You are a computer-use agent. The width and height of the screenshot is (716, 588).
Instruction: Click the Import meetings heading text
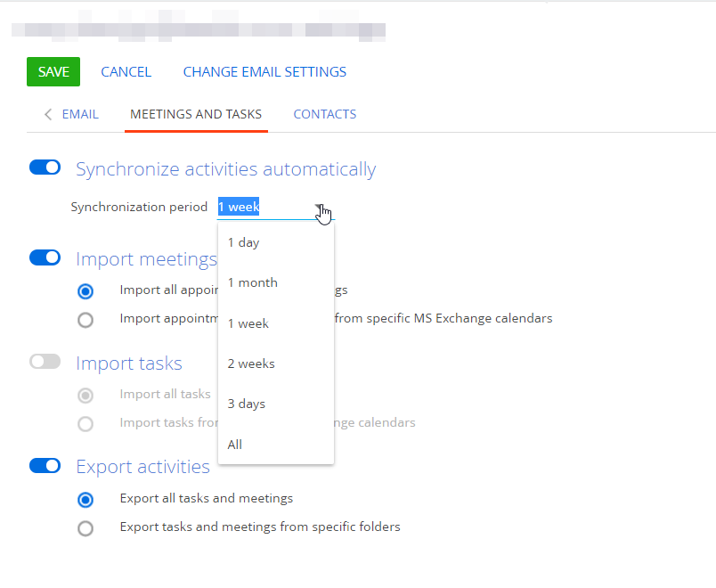pos(147,259)
